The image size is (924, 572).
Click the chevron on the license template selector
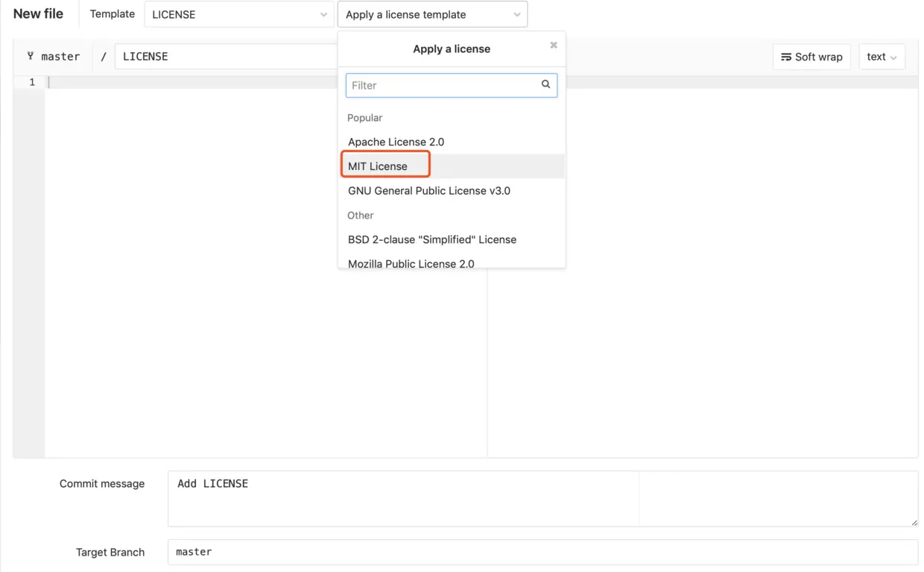[x=516, y=13]
